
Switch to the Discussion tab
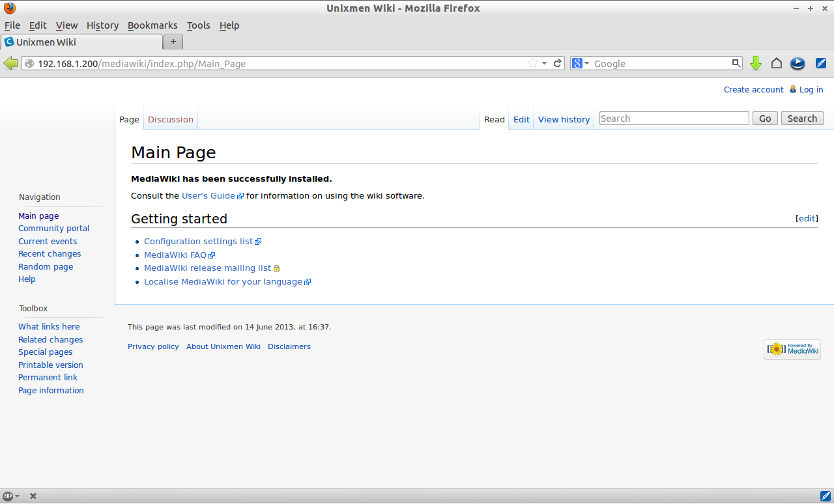[171, 119]
